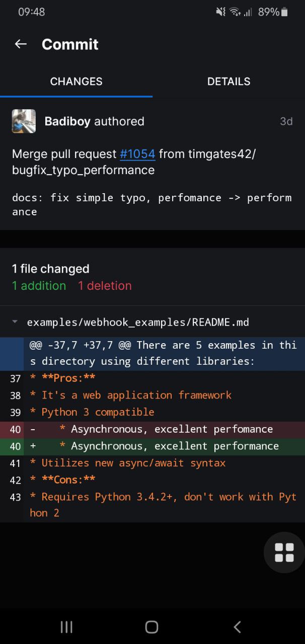Tap the Android recent apps button
The height and width of the screenshot is (644, 305).
coord(66,626)
